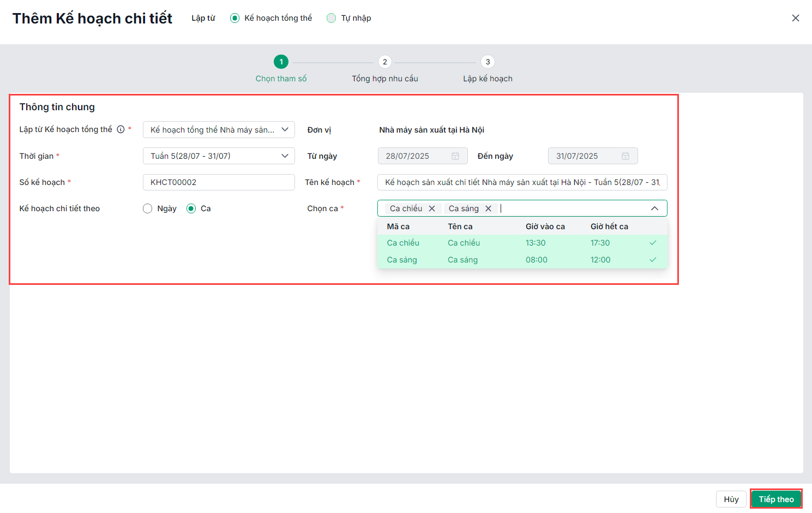Image resolution: width=812 pixels, height=513 pixels.
Task: Open calendar icon in Từ ngày field
Action: pos(455,156)
